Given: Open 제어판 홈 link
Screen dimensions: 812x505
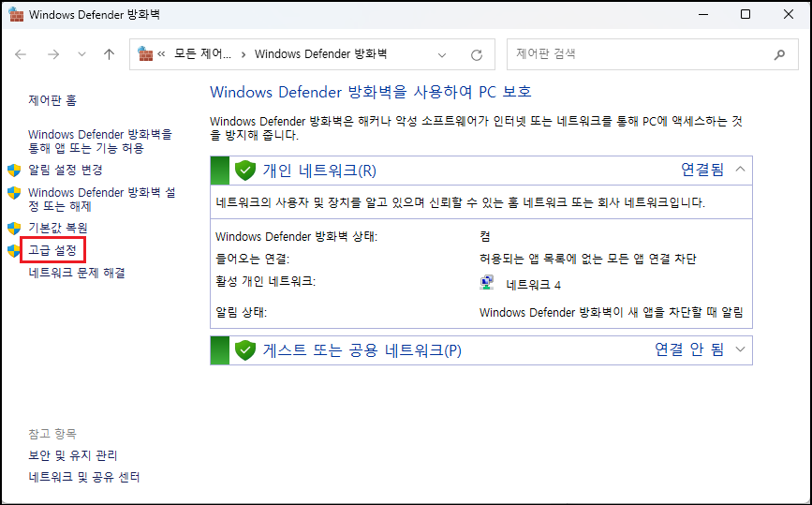Looking at the screenshot, I should tap(52, 100).
